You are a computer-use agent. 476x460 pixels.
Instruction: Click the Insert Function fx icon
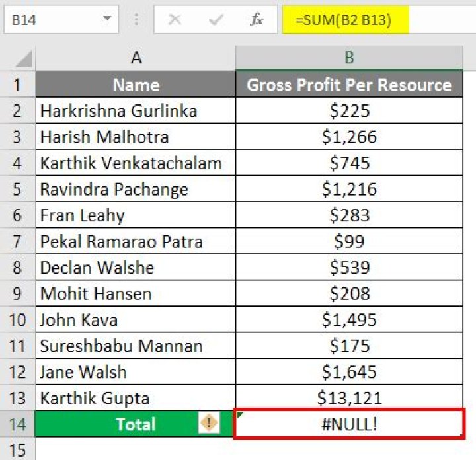257,20
